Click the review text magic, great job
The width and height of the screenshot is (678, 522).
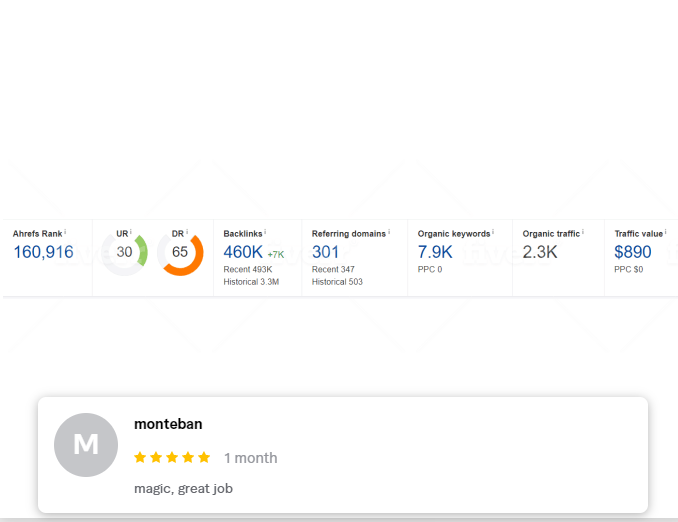(x=183, y=489)
